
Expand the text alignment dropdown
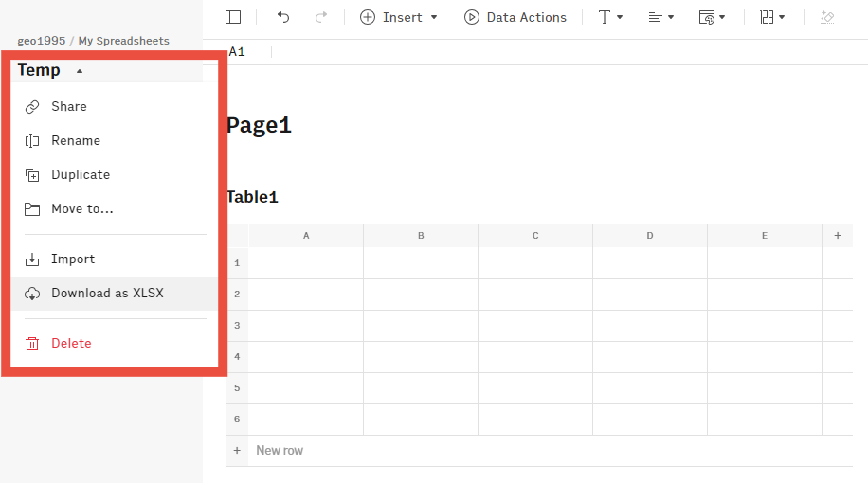tap(660, 17)
